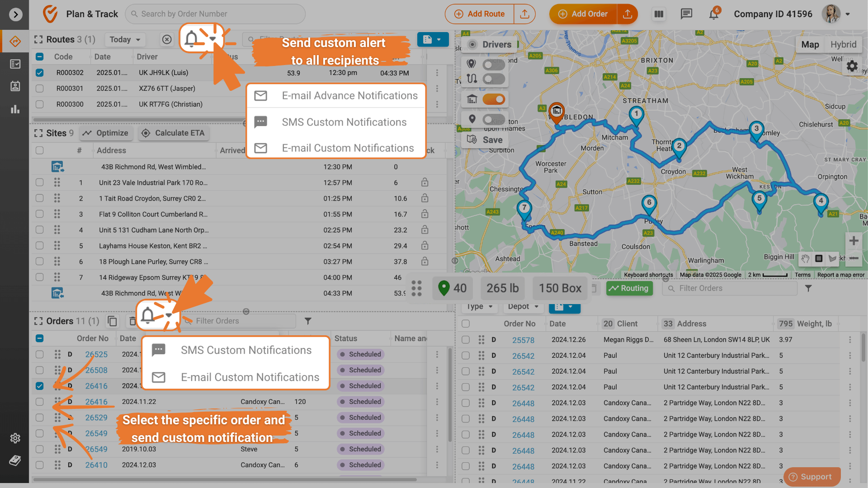Click the Add Order button

(583, 14)
